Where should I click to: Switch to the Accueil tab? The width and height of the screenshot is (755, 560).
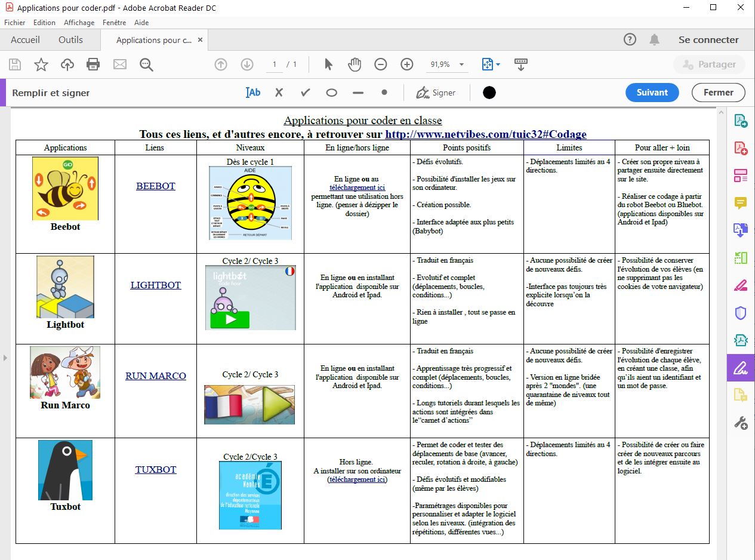(x=26, y=40)
